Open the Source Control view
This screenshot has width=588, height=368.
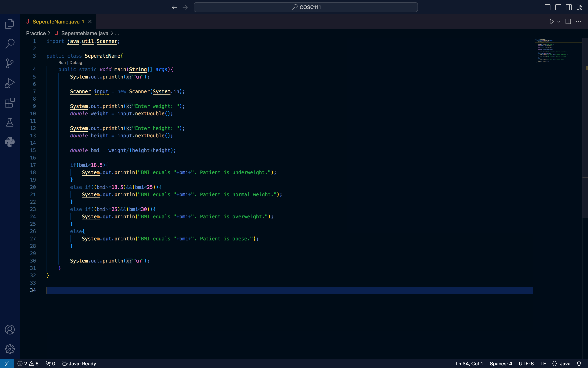[x=10, y=63]
